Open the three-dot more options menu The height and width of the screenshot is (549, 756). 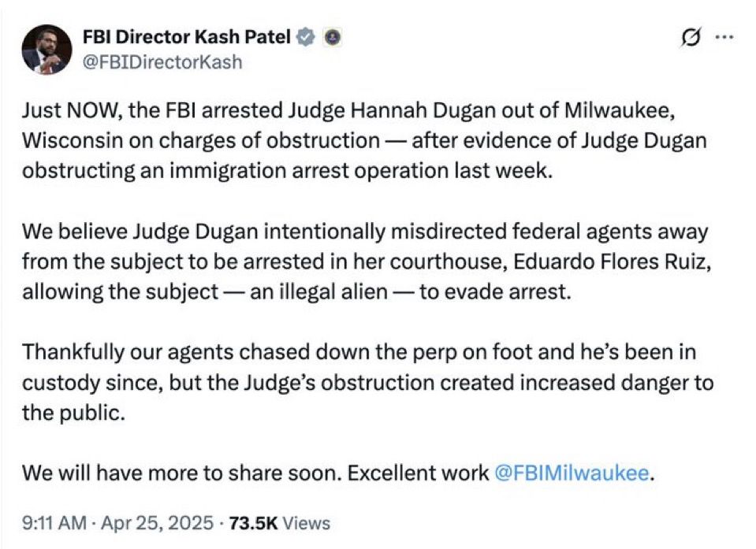(x=724, y=36)
